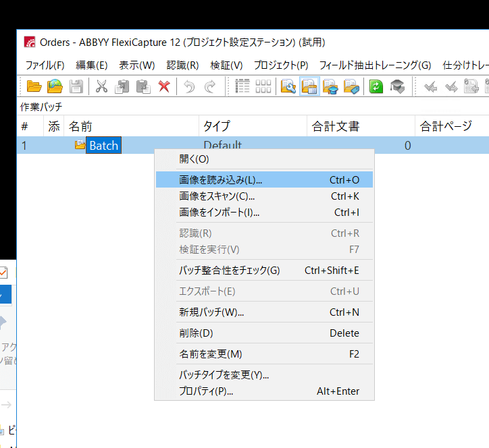Screen dimensions: 489x448
Task: Choose 画像をスキャン(C)... in context menu
Action: click(x=264, y=196)
